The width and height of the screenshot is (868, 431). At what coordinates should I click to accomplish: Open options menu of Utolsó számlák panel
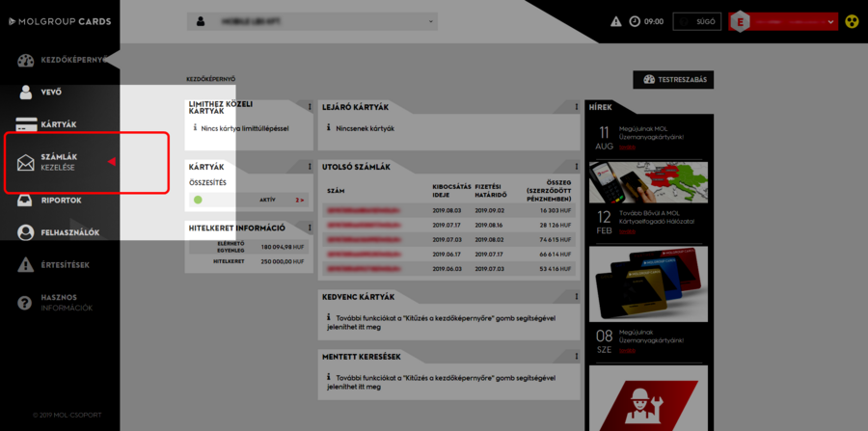tap(577, 167)
